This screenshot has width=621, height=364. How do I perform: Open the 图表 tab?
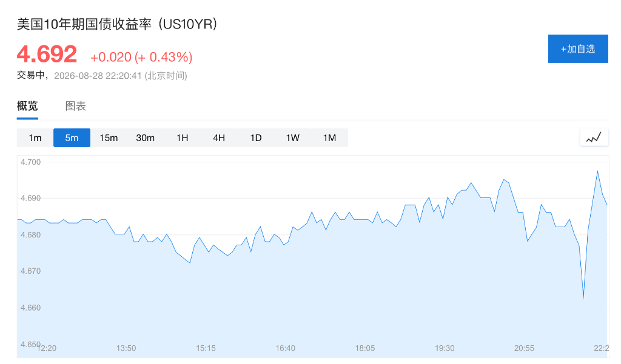click(x=76, y=106)
